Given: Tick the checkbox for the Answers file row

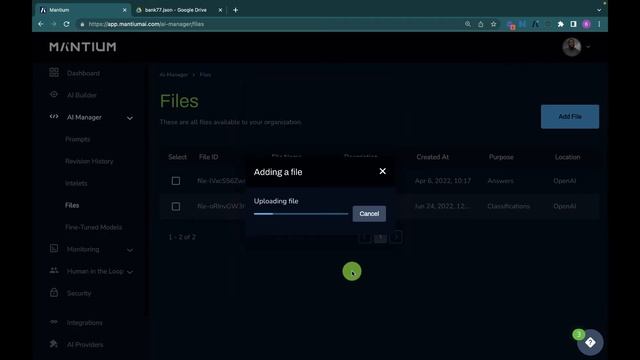Looking at the screenshot, I should click(x=176, y=181).
